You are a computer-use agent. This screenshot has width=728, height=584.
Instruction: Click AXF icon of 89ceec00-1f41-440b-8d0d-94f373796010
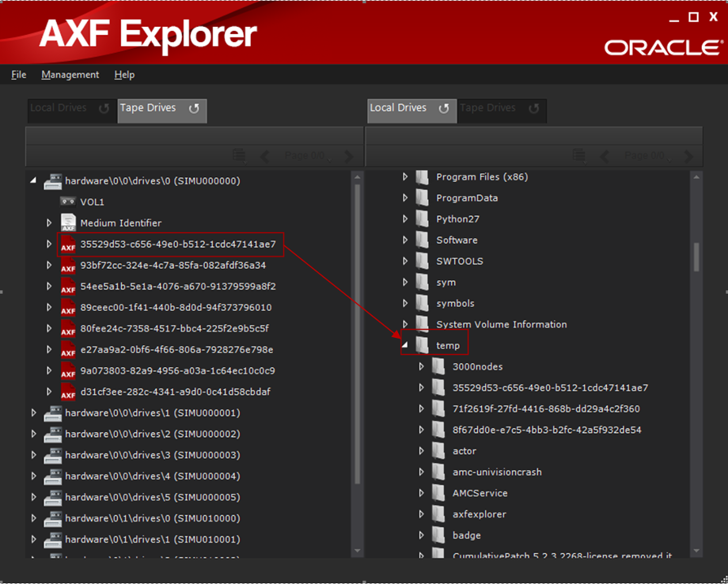click(68, 307)
